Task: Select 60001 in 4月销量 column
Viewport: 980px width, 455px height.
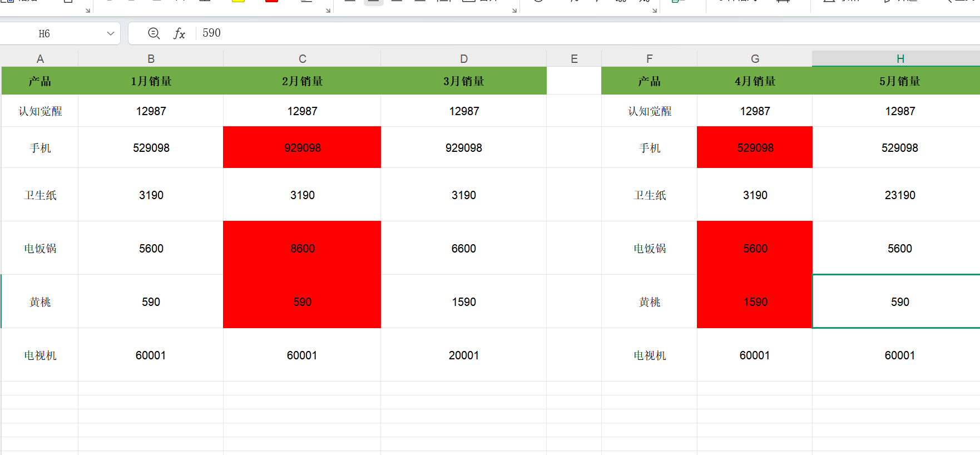Action: coord(755,355)
